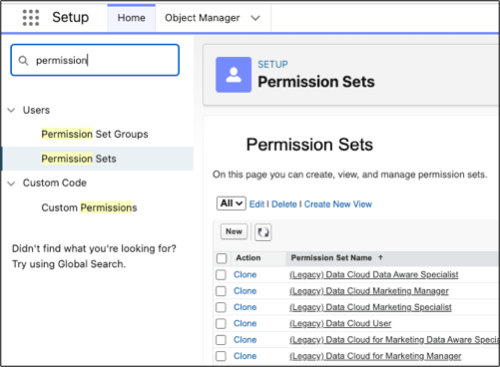
Task: Click the Action column header
Action: point(248,258)
